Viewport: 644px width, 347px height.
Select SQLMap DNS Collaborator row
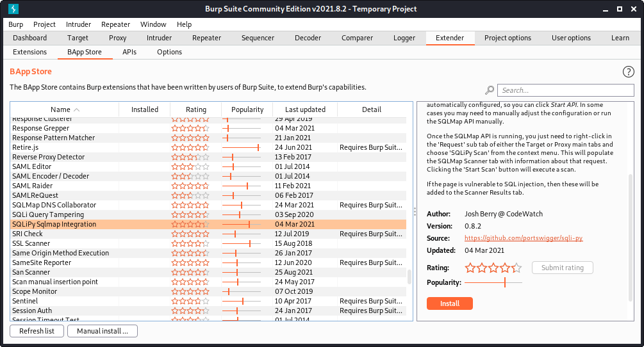[208, 205]
